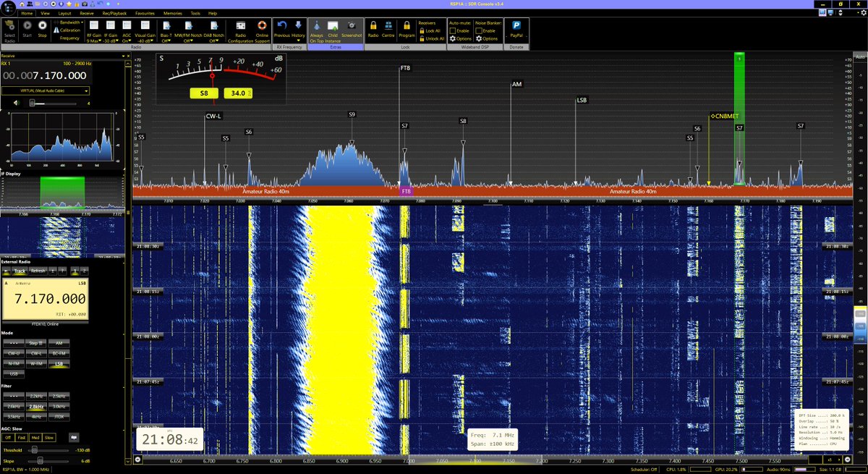868x474 pixels.
Task: Enable the Auto-mute checkbox
Action: [x=452, y=30]
